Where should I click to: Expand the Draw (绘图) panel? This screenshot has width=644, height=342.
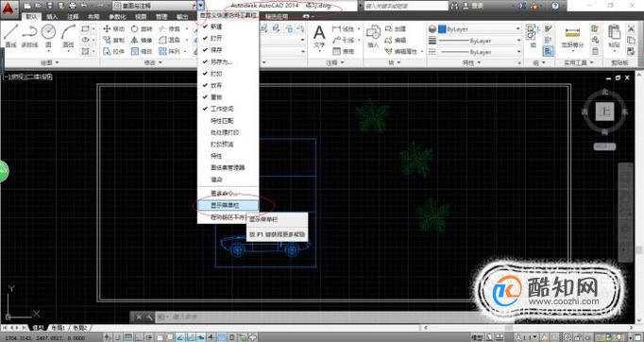(x=50, y=62)
